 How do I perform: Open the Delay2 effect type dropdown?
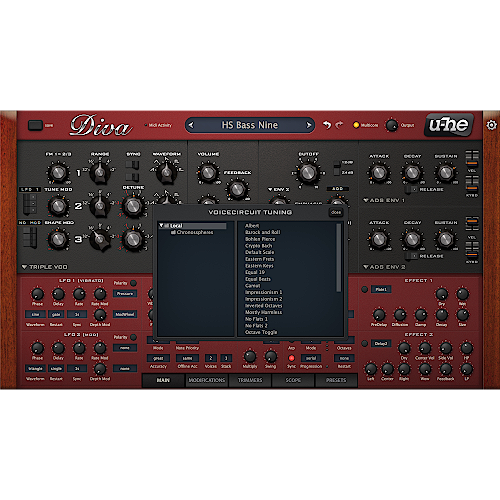pos(381,343)
